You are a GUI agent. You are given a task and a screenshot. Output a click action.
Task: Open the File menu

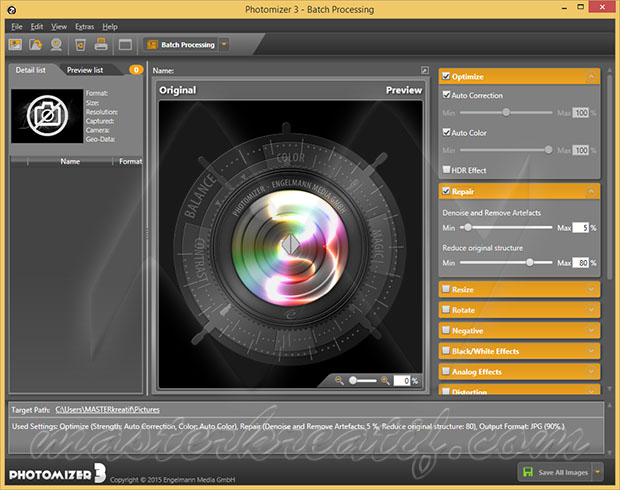(x=17, y=26)
